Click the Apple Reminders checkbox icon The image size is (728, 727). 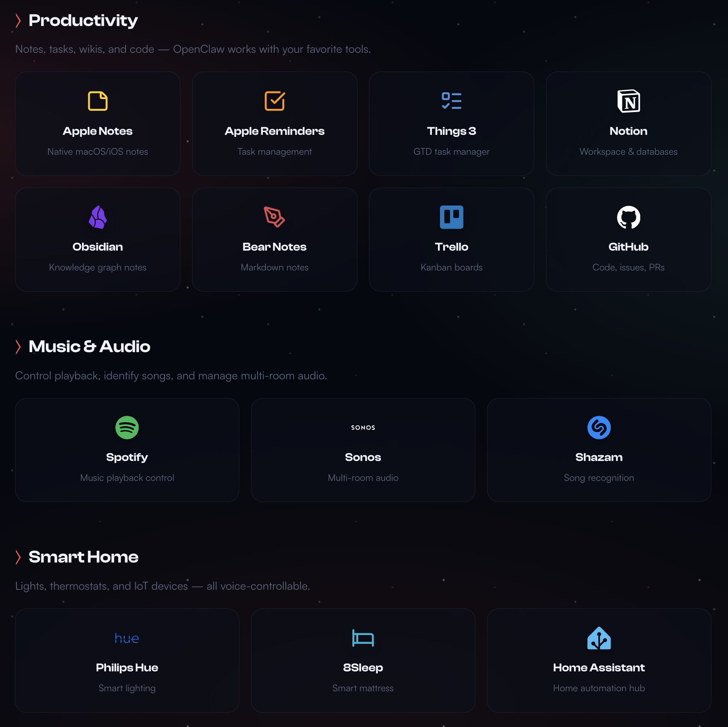click(275, 101)
